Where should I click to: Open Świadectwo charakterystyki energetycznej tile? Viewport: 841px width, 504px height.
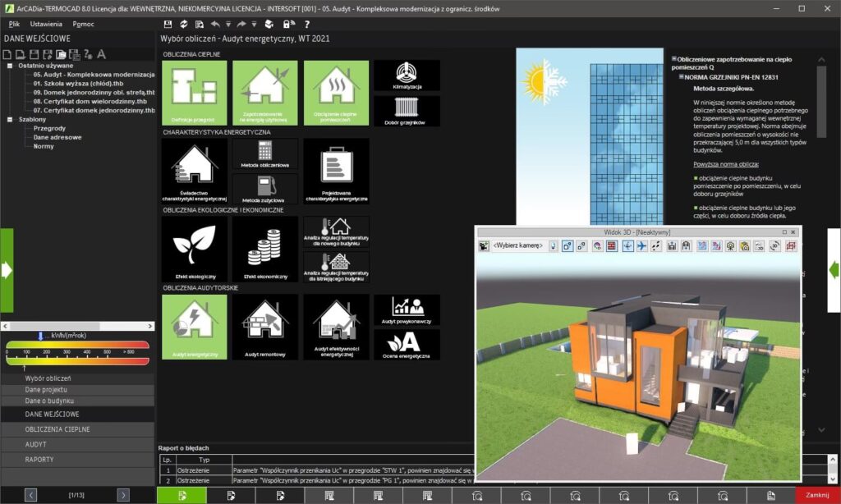195,170
